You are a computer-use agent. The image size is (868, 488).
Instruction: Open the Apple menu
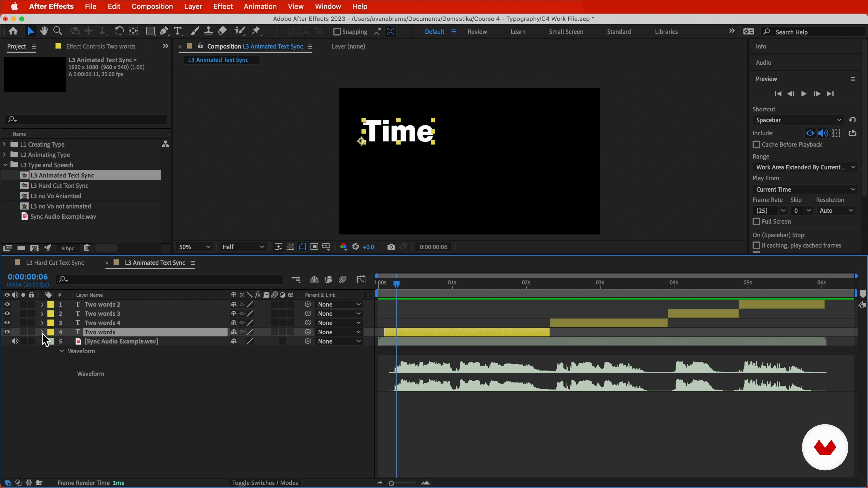[14, 6]
